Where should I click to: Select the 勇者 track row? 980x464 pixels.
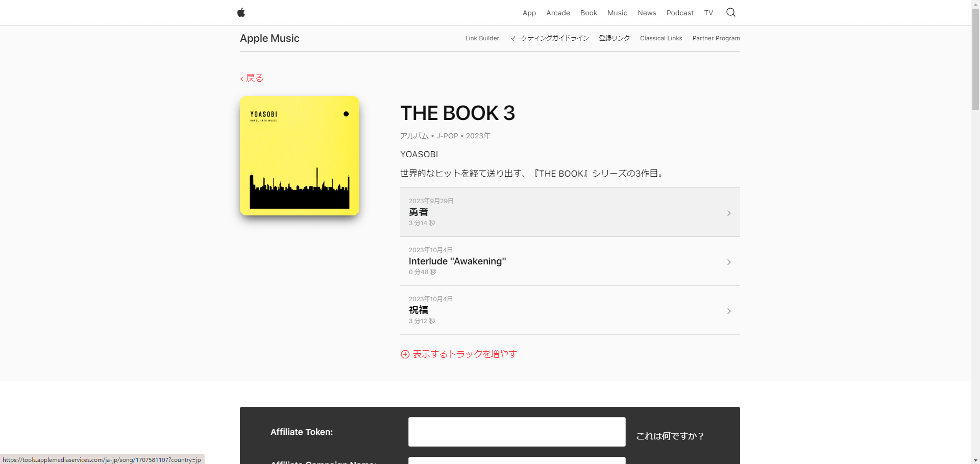tap(570, 212)
